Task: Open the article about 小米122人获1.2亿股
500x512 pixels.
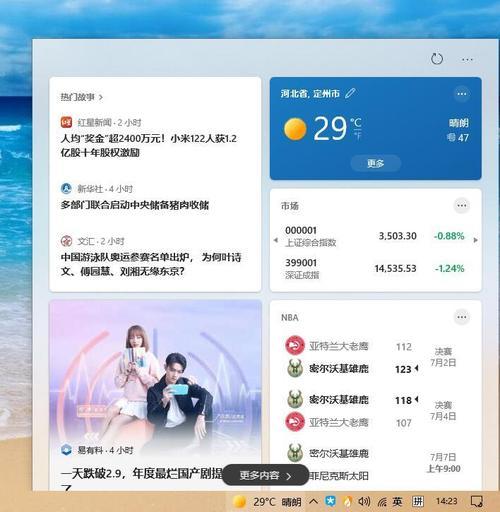Action: click(x=149, y=145)
